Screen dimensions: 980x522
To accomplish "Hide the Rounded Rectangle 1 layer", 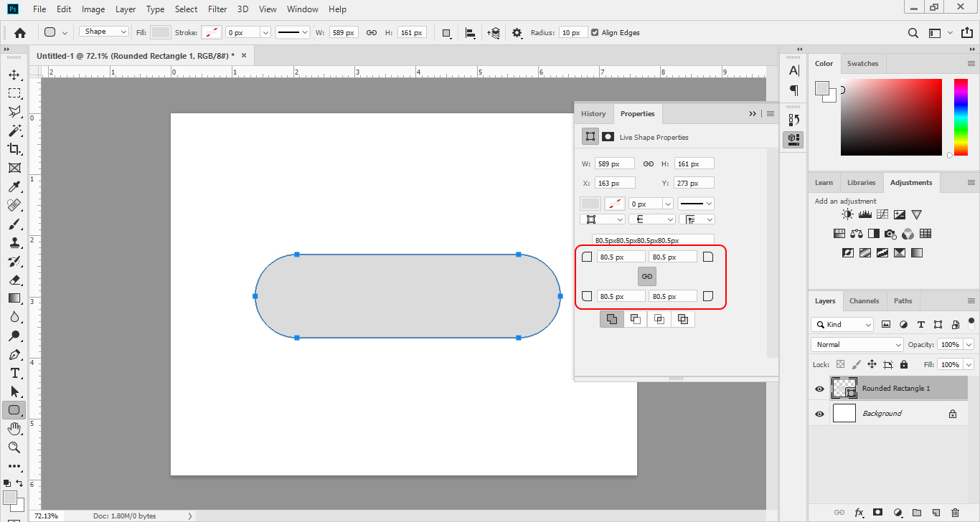I will (819, 389).
